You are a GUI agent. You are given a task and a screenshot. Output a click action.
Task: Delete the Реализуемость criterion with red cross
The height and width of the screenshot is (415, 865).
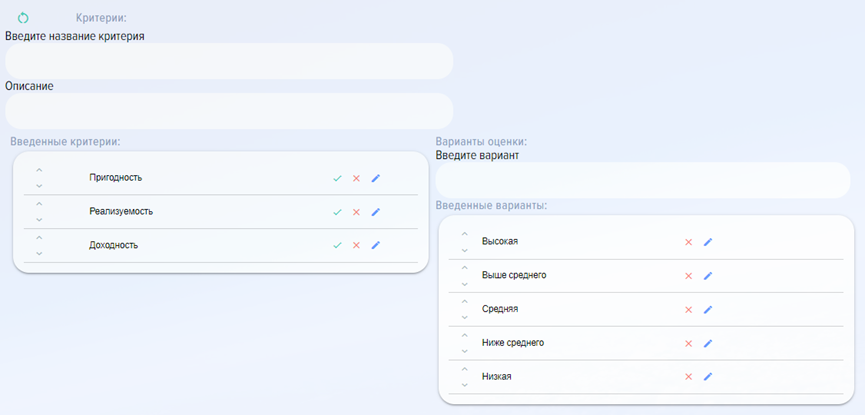tap(356, 212)
